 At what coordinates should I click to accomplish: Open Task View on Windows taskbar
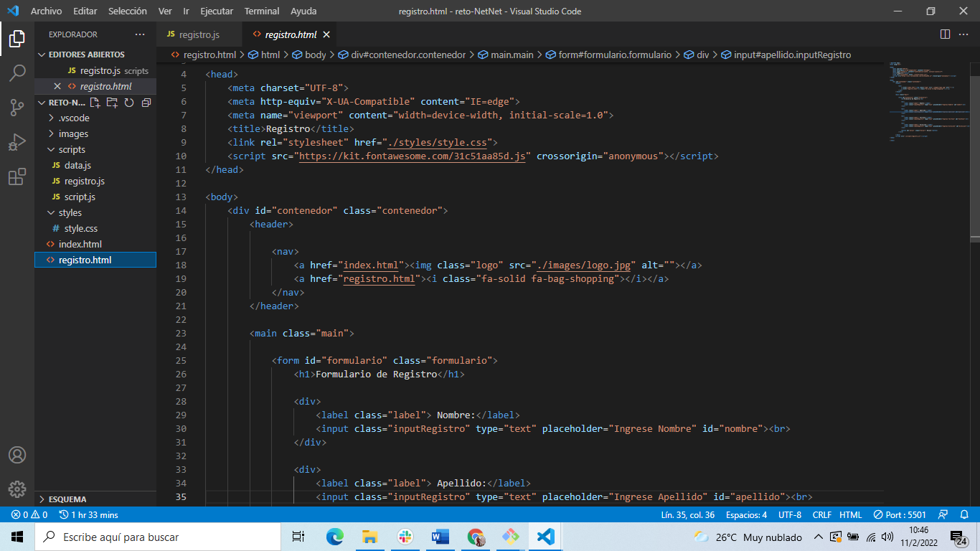298,537
